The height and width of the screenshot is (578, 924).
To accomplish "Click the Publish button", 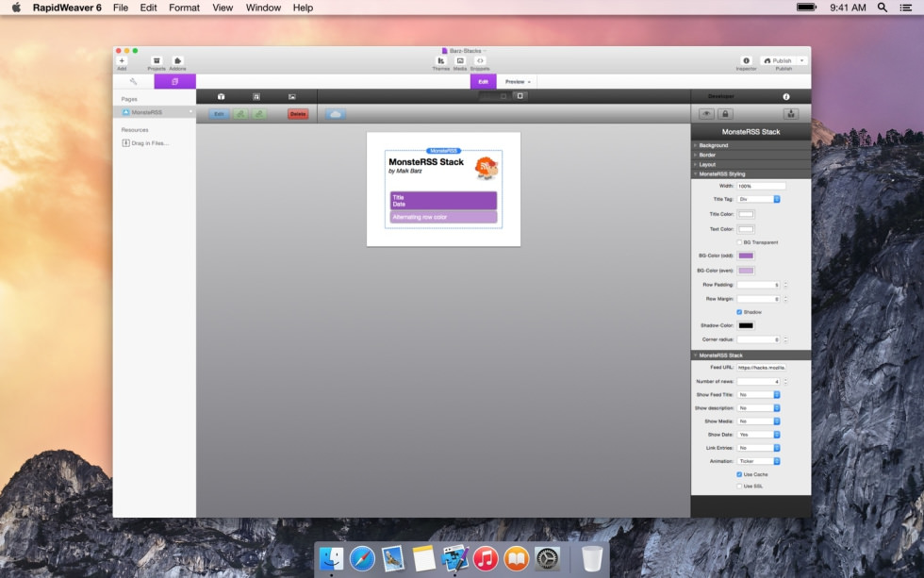I will 779,60.
